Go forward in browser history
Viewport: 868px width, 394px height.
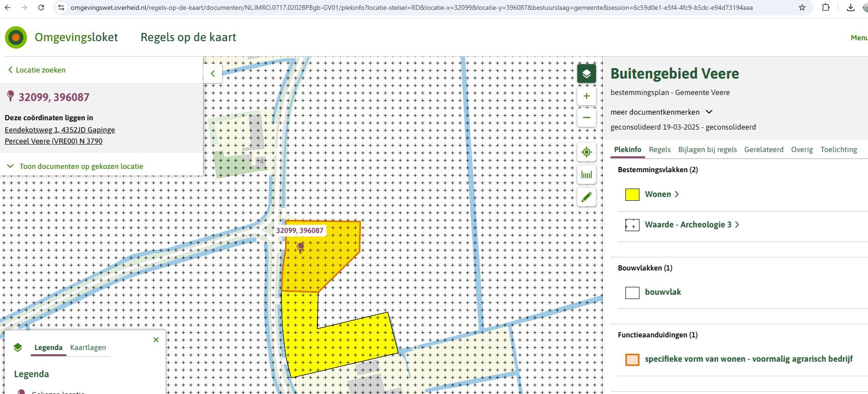tap(24, 7)
